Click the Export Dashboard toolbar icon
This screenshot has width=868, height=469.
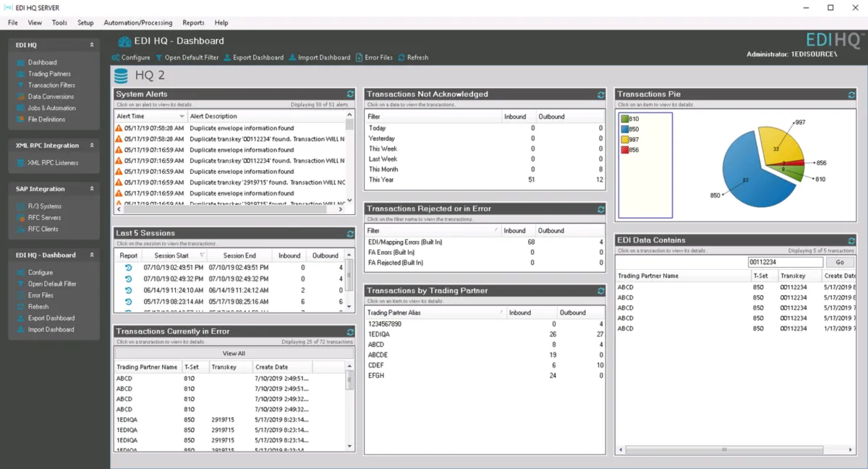[x=227, y=58]
